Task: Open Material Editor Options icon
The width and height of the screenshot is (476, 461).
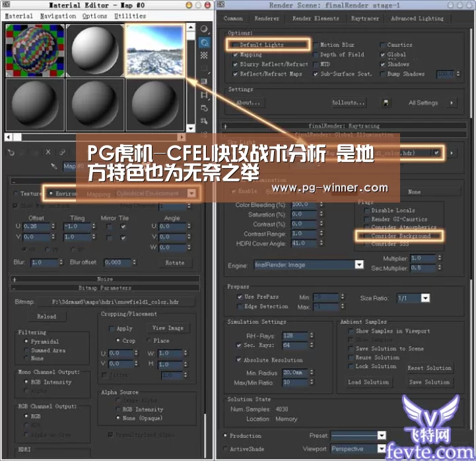Action: (204, 108)
